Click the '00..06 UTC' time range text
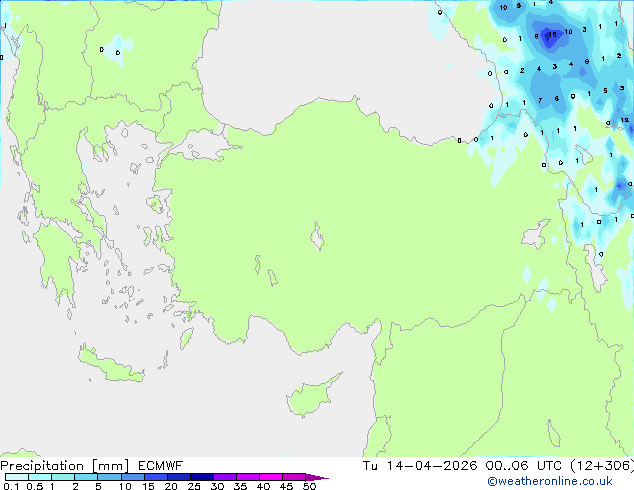This screenshot has height=490, width=634. [524, 466]
